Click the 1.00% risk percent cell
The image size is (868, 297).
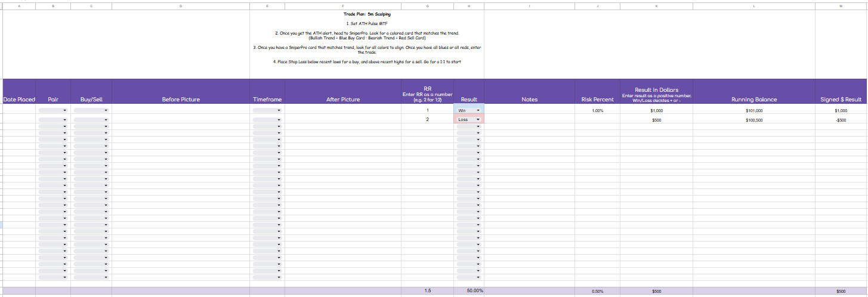tap(597, 111)
